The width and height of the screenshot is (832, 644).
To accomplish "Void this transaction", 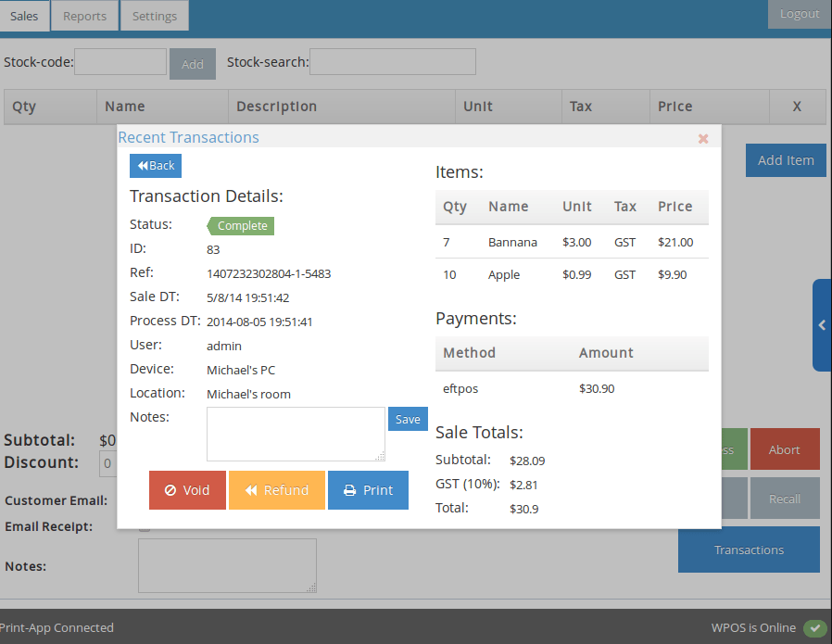I will [x=187, y=490].
